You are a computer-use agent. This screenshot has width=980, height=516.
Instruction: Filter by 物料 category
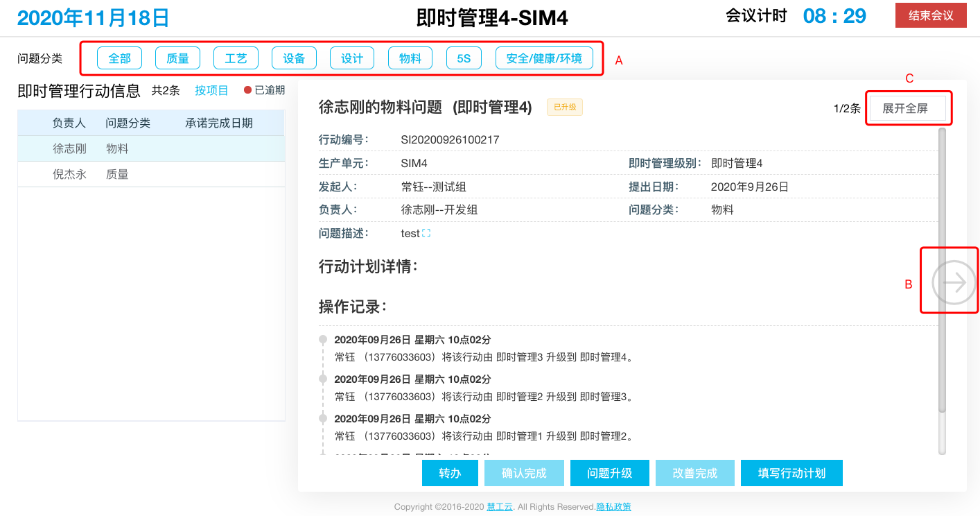click(x=410, y=58)
